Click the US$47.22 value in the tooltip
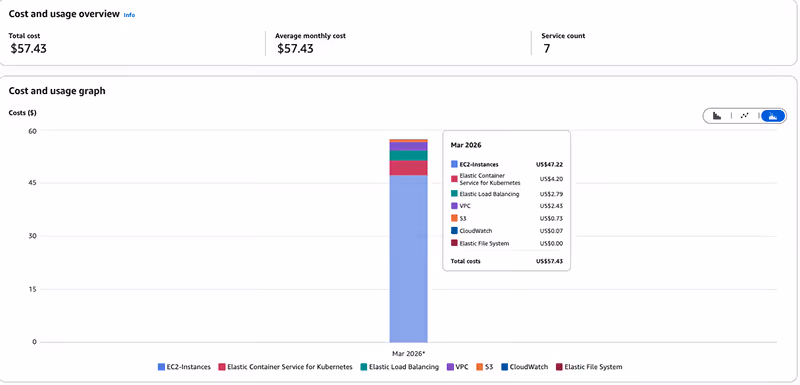This screenshot has height=385, width=800. coord(549,165)
